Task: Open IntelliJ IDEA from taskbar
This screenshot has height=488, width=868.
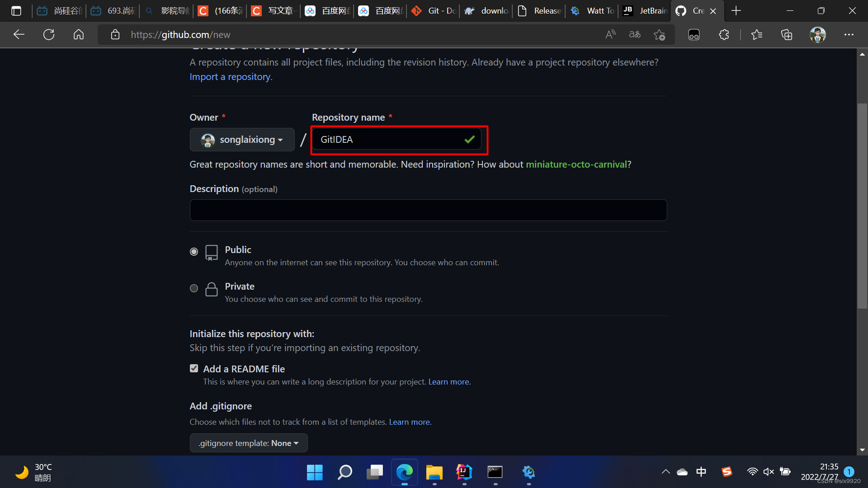Action: click(x=464, y=472)
